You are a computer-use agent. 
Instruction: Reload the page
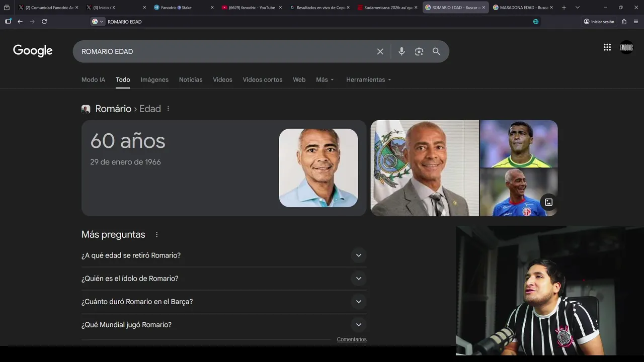(x=44, y=22)
